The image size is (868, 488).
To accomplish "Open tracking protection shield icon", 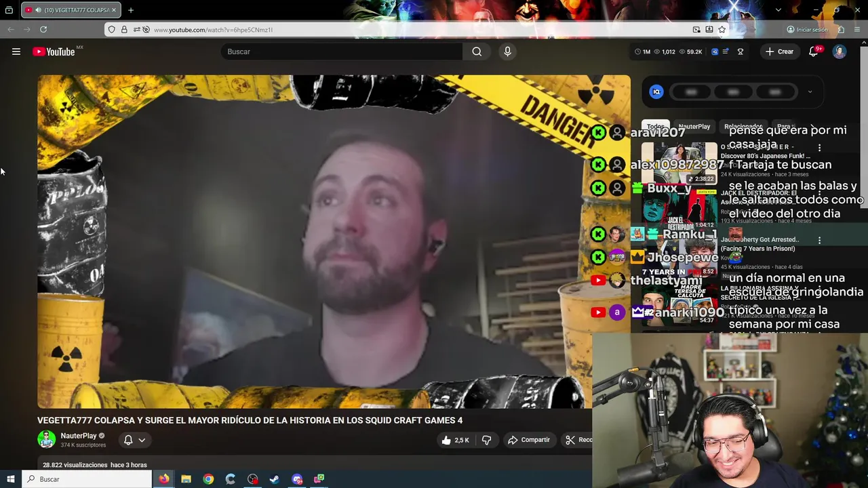I will pos(112,30).
